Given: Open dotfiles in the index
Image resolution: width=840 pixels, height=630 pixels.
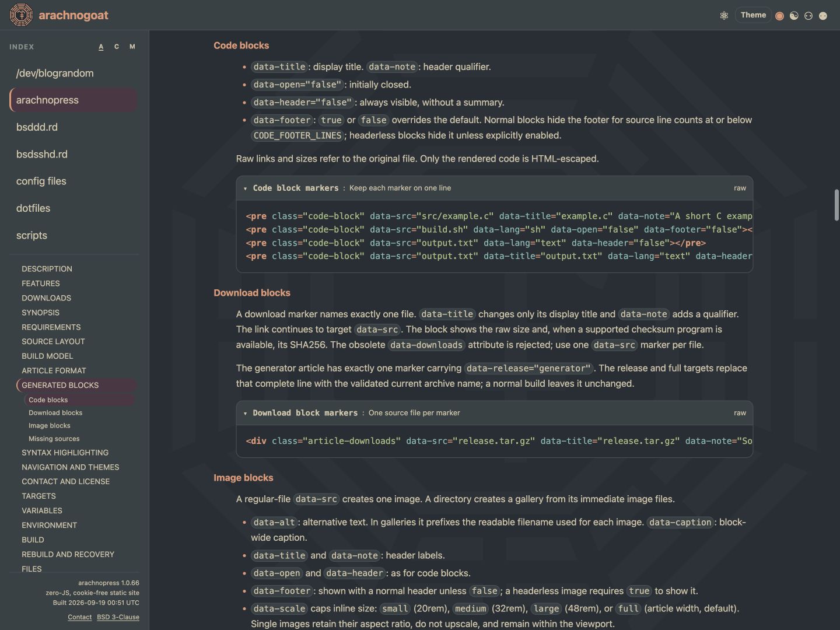Looking at the screenshot, I should [73, 208].
